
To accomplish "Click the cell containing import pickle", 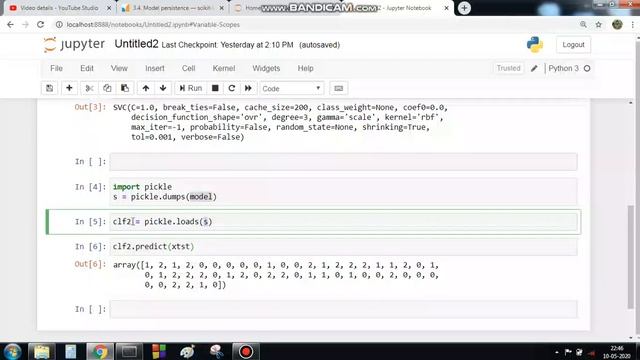I will (x=343, y=191).
